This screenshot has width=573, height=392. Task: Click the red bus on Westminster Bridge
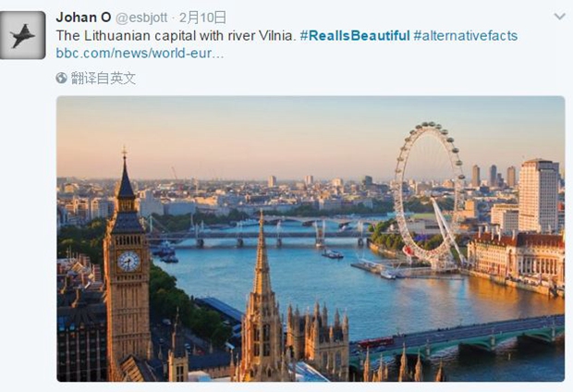(x=376, y=343)
